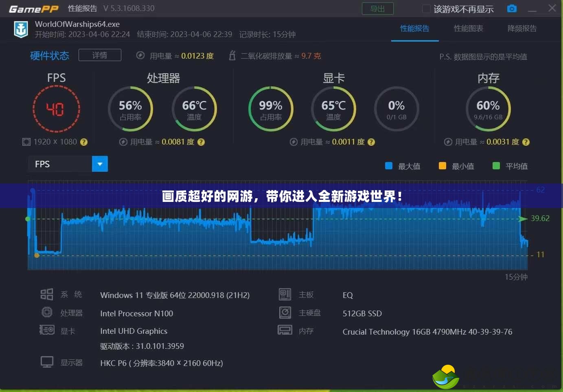563x392 pixels.
Task: Click the minimum value 11 chart label
Action: [540, 255]
